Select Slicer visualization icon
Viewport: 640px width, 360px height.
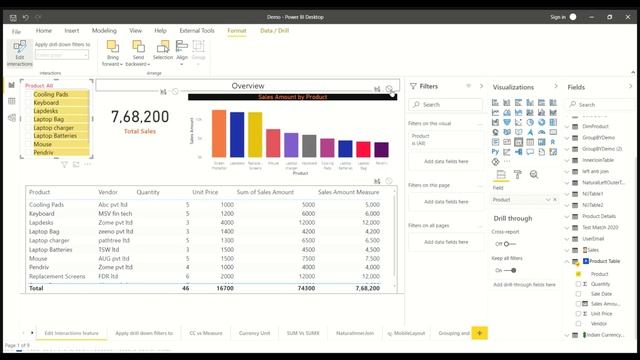point(518,142)
